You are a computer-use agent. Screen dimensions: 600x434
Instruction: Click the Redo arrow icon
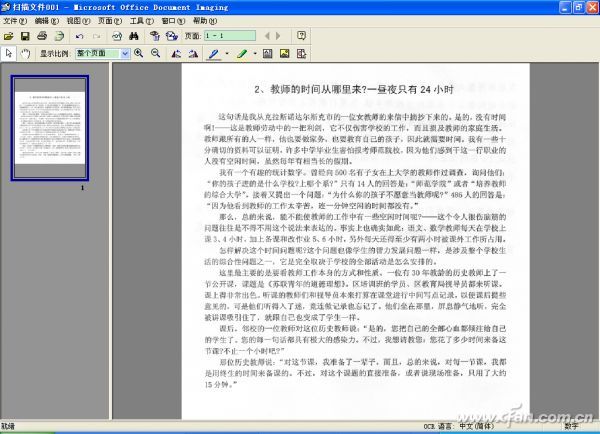point(96,36)
